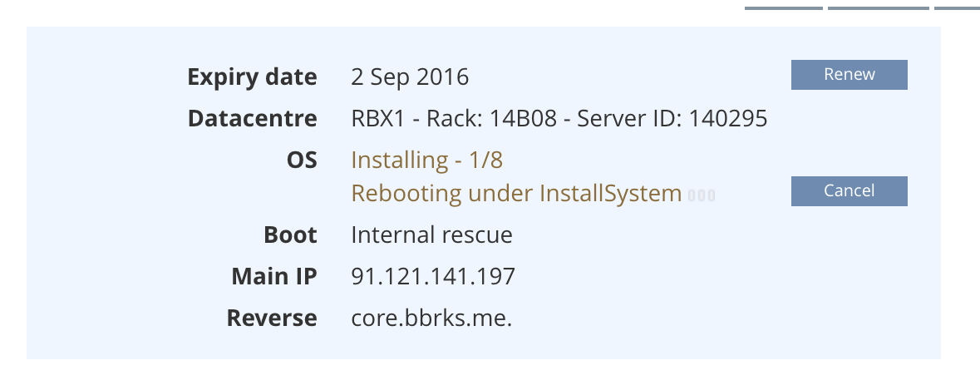
Task: Select the IP address 91.121.141.197
Action: coord(433,277)
